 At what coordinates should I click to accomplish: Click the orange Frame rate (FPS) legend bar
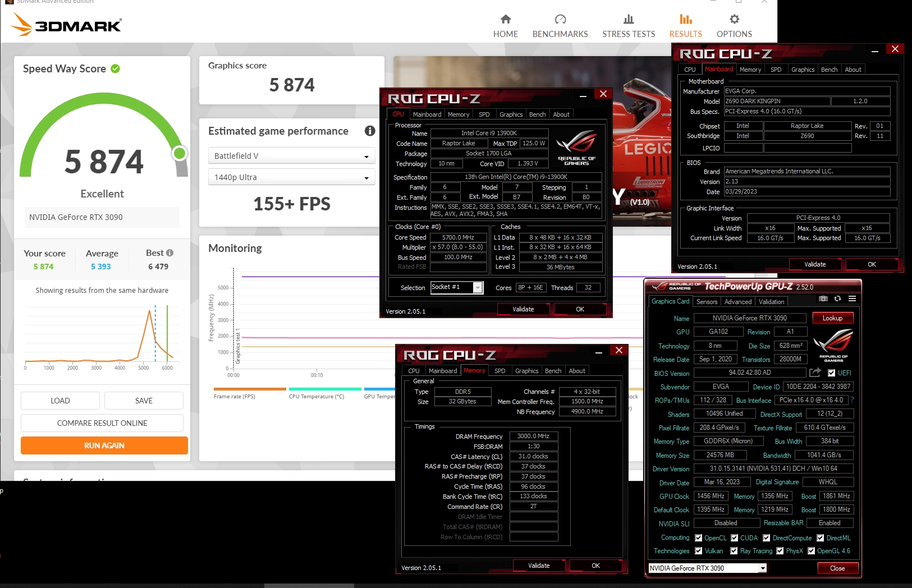coord(250,389)
